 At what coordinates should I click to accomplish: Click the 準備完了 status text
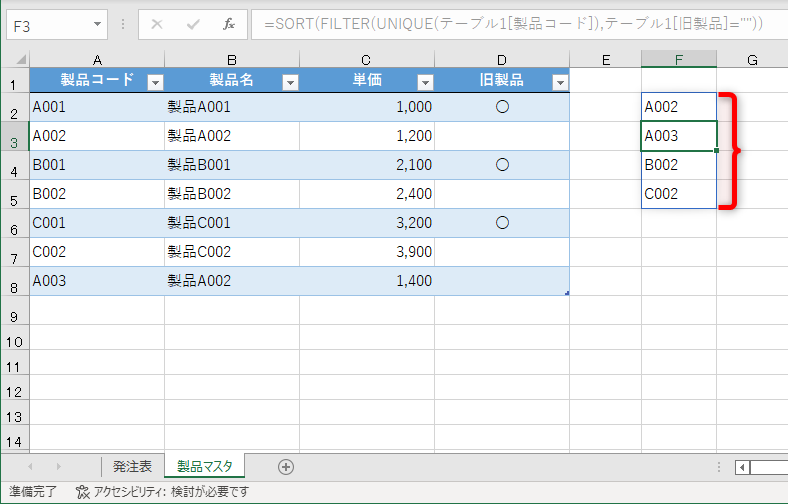[x=33, y=491]
